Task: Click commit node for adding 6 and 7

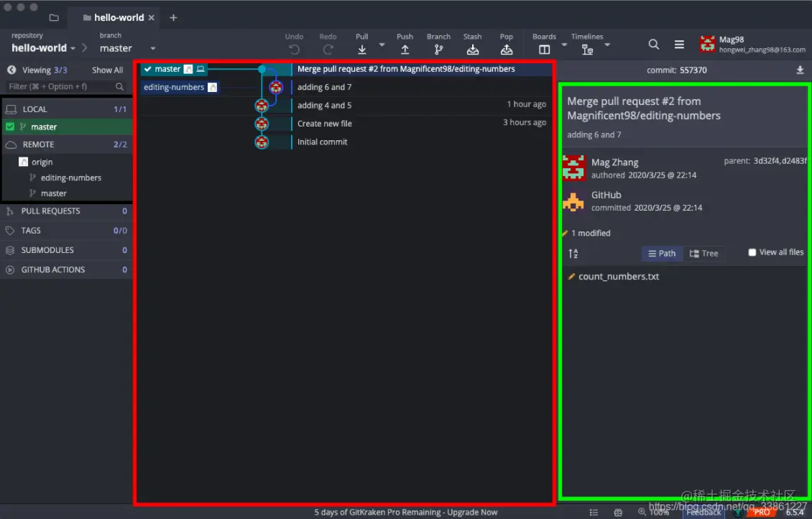Action: pyautogui.click(x=276, y=87)
